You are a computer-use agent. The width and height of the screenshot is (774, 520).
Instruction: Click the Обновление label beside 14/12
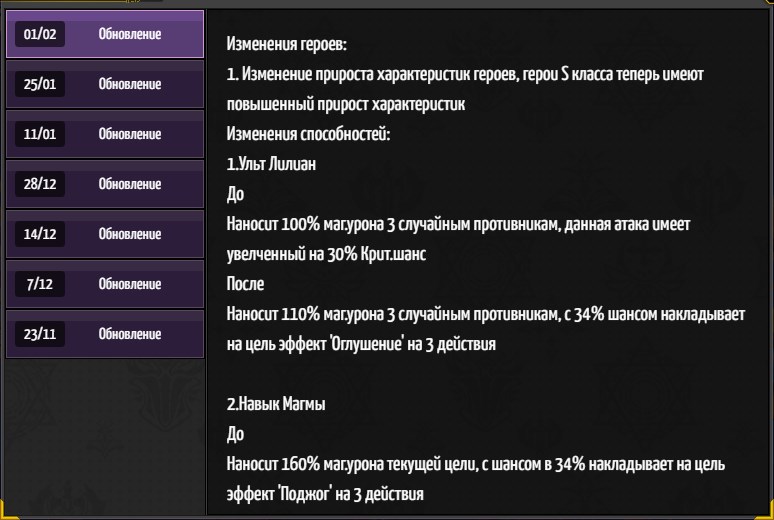pyautogui.click(x=130, y=234)
